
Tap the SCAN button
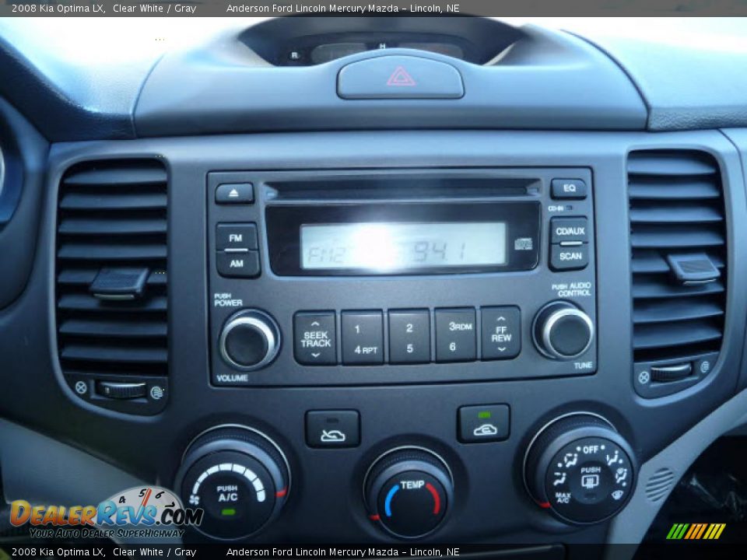(x=570, y=257)
